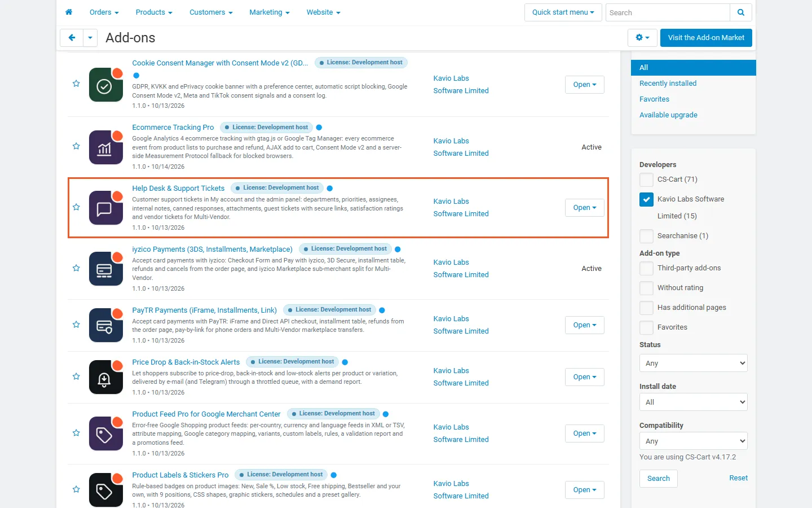Star the Ecommerce Tracking Pro add-on
The image size is (812, 508).
[76, 146]
